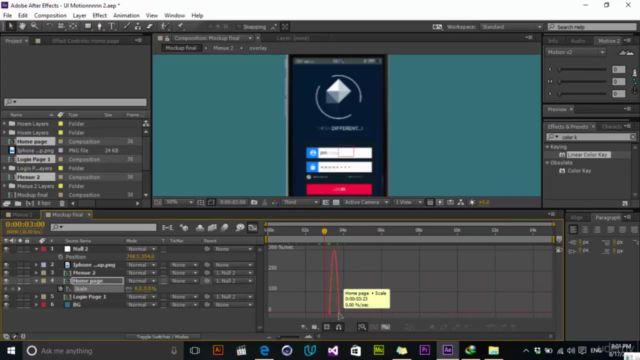Open the resolution Third dropdown
Image resolution: width=640 pixels, height=360 pixels.
pos(300,202)
